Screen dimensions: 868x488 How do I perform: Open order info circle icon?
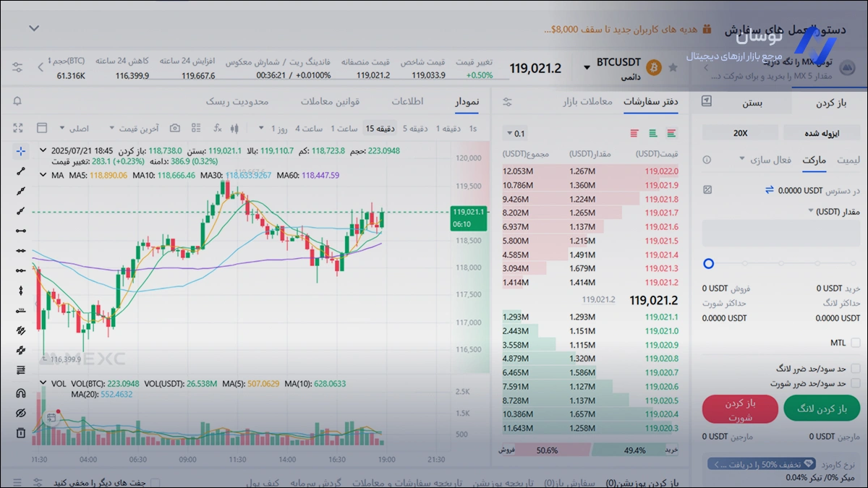click(x=707, y=160)
